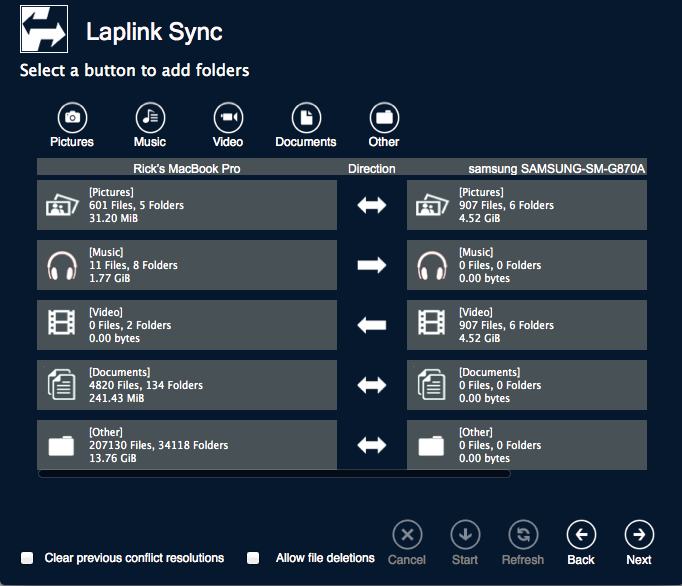The image size is (682, 586).
Task: Select the Rick's MacBook Pro column header
Action: coord(187,168)
